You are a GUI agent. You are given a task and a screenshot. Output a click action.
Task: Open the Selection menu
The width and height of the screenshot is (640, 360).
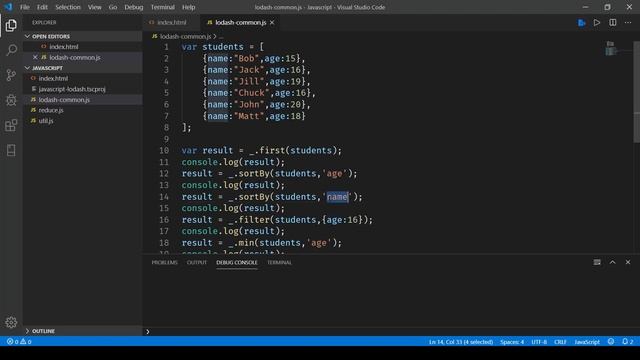pyautogui.click(x=68, y=7)
